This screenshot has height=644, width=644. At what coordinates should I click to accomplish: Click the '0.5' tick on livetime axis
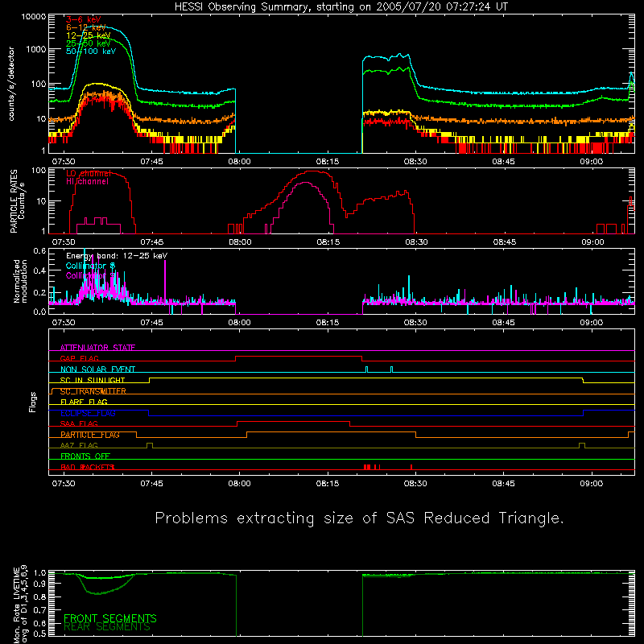(x=39, y=634)
